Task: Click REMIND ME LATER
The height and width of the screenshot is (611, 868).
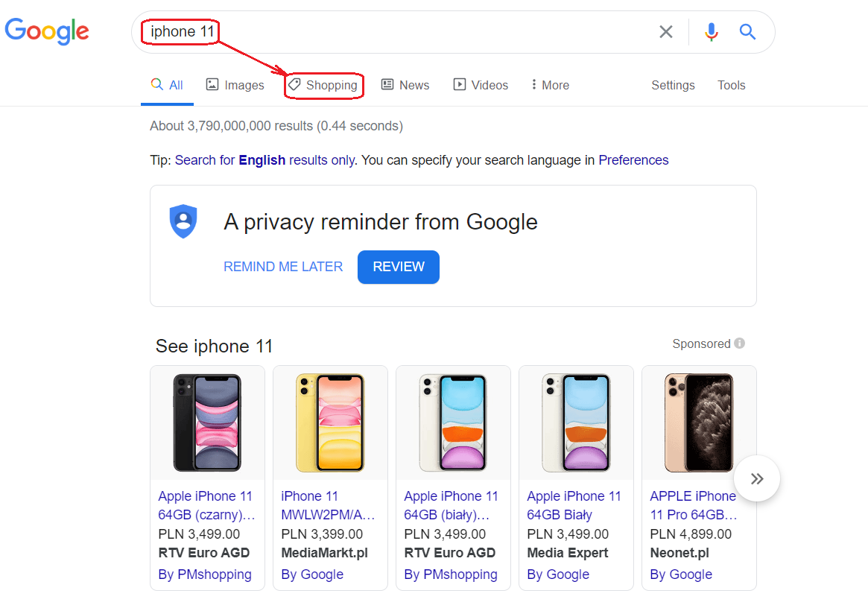Action: point(283,267)
